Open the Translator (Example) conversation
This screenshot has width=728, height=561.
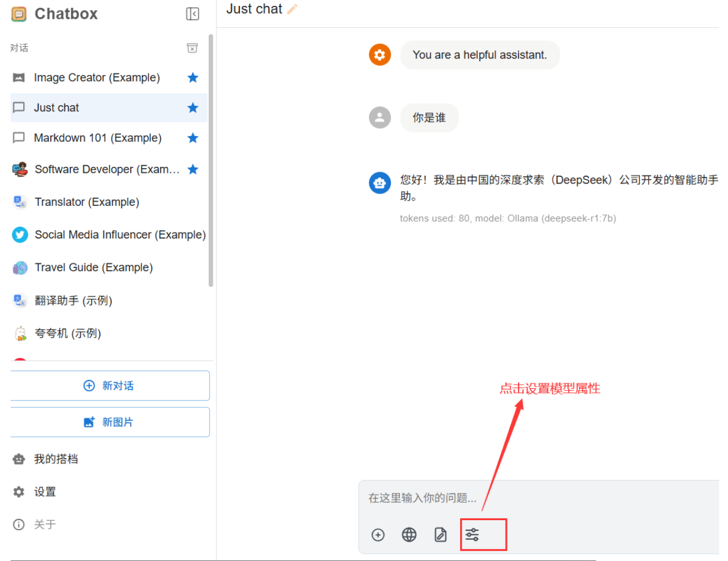(x=87, y=202)
